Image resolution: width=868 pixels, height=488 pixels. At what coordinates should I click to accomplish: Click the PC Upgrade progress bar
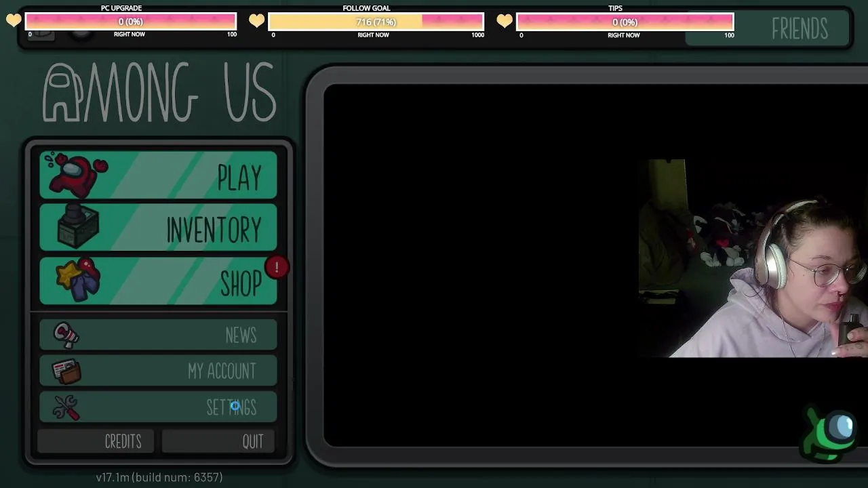131,22
